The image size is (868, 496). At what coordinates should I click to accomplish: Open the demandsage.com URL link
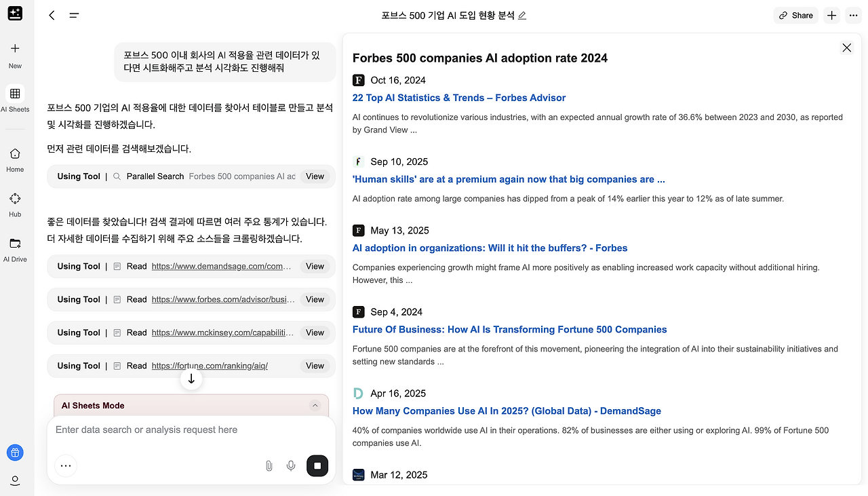(222, 267)
